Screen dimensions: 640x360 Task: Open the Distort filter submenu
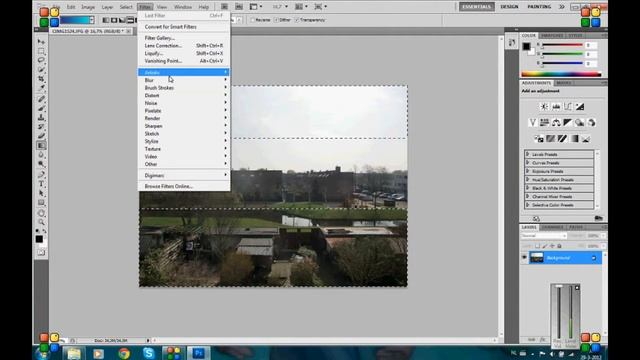click(x=184, y=96)
